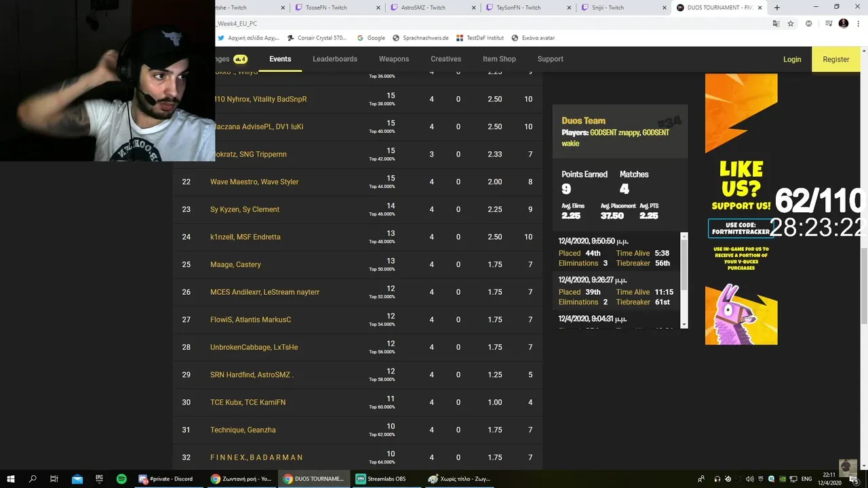The height and width of the screenshot is (488, 868).
Task: Open the TestDaF Institut bookmark
Action: point(480,38)
